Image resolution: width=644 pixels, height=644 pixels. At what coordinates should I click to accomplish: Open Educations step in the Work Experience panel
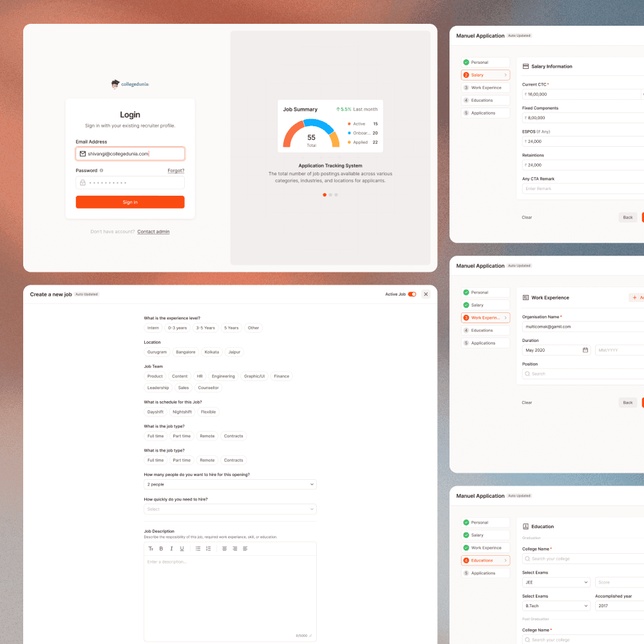point(486,330)
